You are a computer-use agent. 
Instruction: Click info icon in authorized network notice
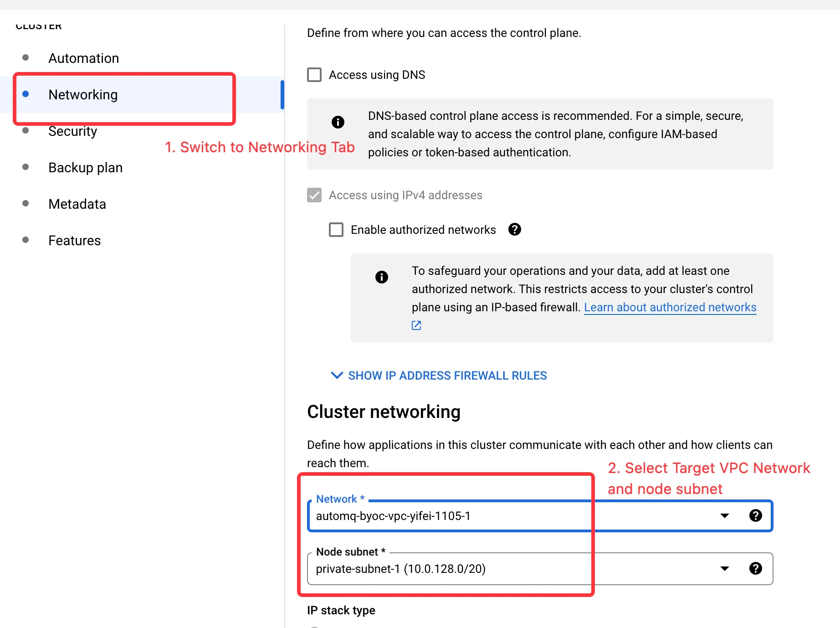(382, 277)
